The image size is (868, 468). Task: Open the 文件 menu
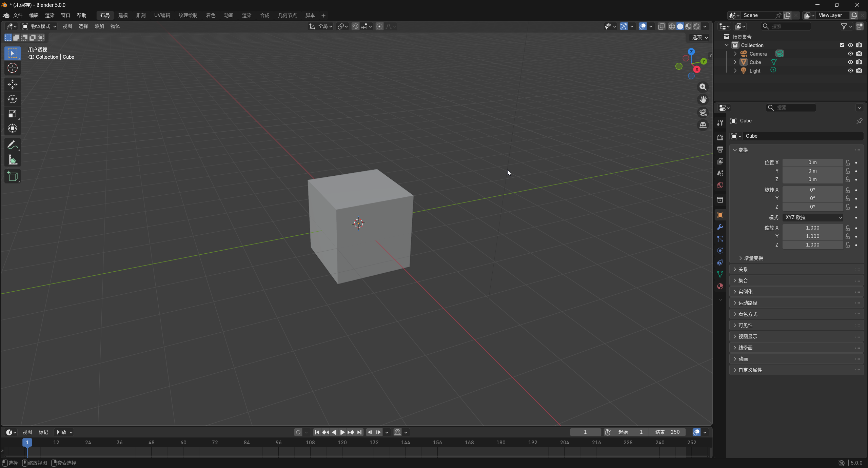(x=18, y=15)
